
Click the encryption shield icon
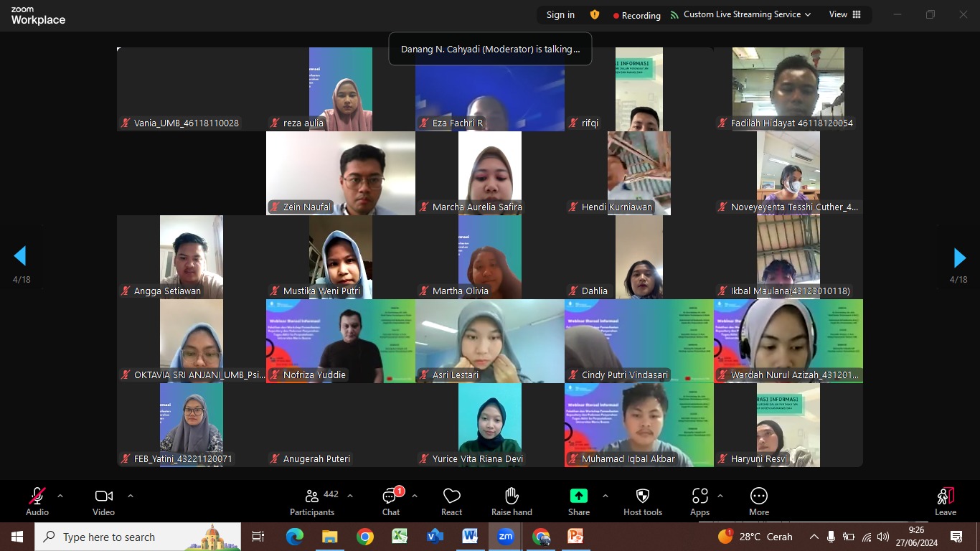click(594, 14)
